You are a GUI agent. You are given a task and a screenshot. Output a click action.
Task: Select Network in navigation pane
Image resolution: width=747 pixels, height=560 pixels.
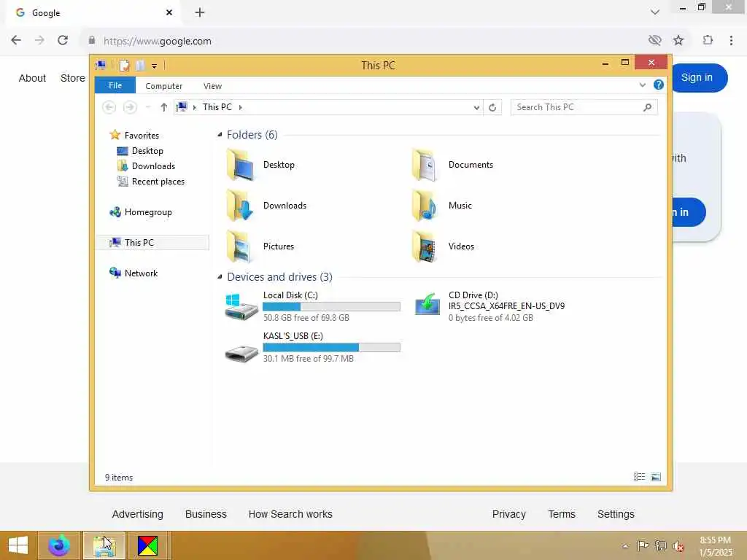click(x=141, y=273)
